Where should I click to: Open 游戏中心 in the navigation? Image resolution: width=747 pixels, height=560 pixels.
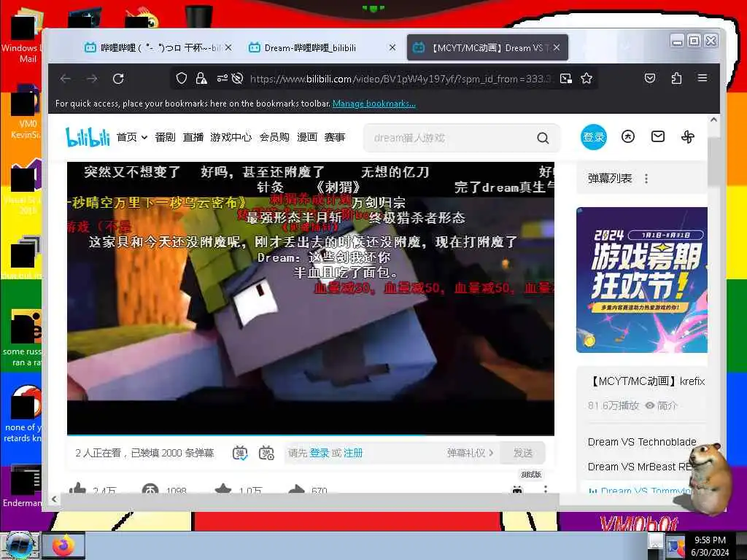coord(231,137)
